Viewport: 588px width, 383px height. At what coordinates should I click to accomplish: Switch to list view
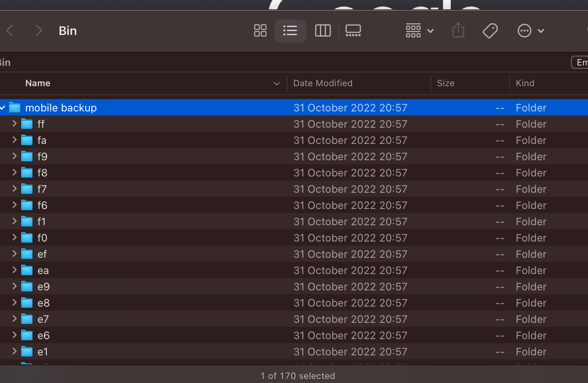(x=290, y=30)
